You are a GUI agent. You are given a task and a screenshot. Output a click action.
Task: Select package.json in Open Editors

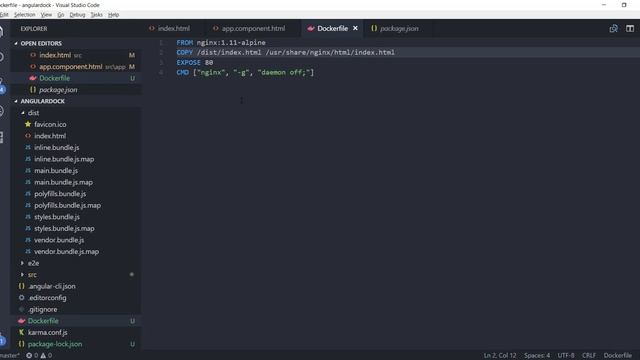[x=58, y=90]
